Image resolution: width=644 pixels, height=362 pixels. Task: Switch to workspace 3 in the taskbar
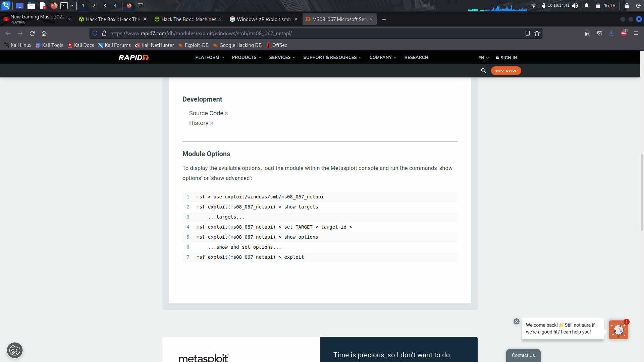click(x=104, y=5)
